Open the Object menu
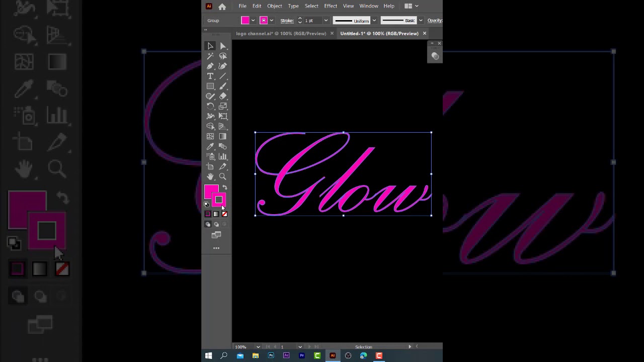This screenshot has width=644, height=362. 274,6
